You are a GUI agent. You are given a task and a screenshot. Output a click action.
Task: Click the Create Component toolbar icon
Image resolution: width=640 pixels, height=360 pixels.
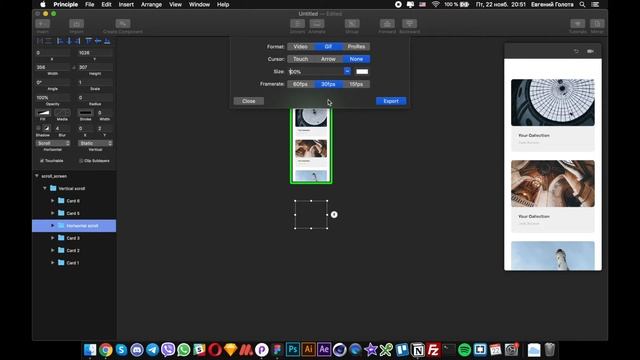(123, 24)
